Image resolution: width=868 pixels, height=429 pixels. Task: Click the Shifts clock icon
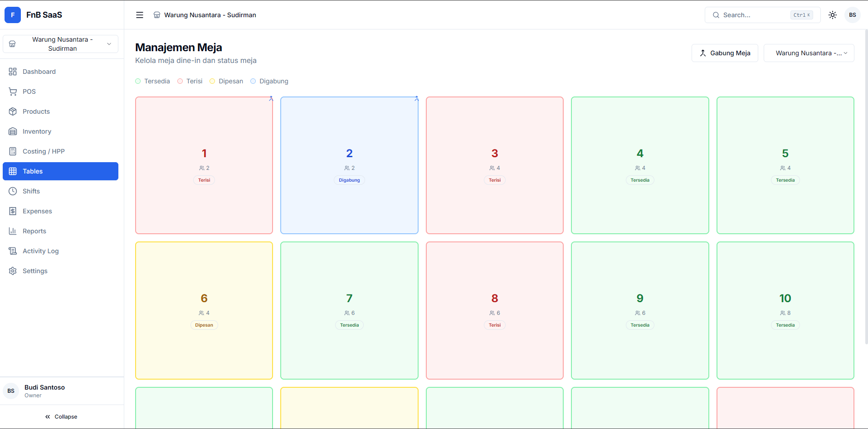13,191
